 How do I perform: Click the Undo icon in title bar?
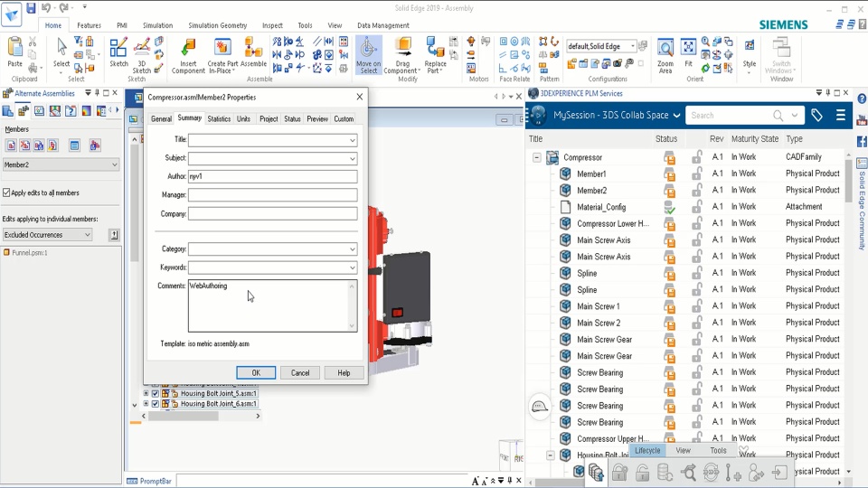(x=46, y=8)
